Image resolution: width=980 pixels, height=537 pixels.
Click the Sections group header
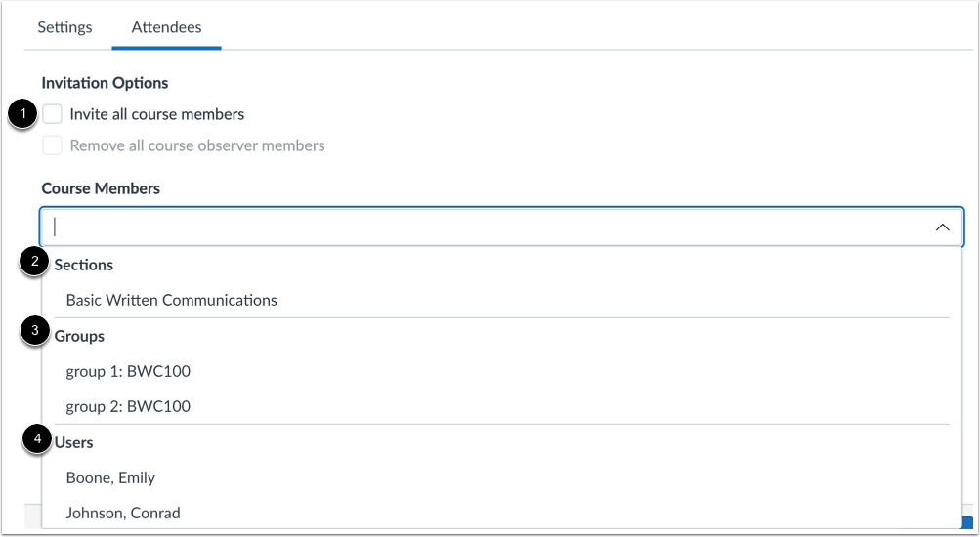tap(84, 265)
